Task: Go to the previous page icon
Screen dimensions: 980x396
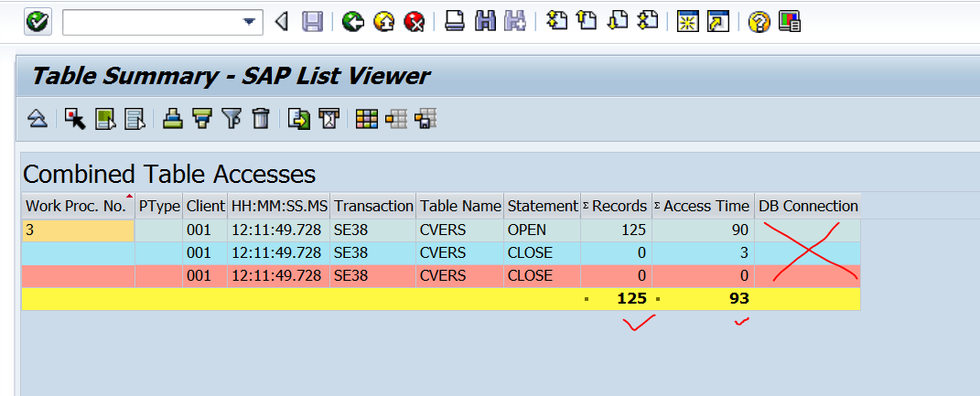Action: [x=587, y=21]
